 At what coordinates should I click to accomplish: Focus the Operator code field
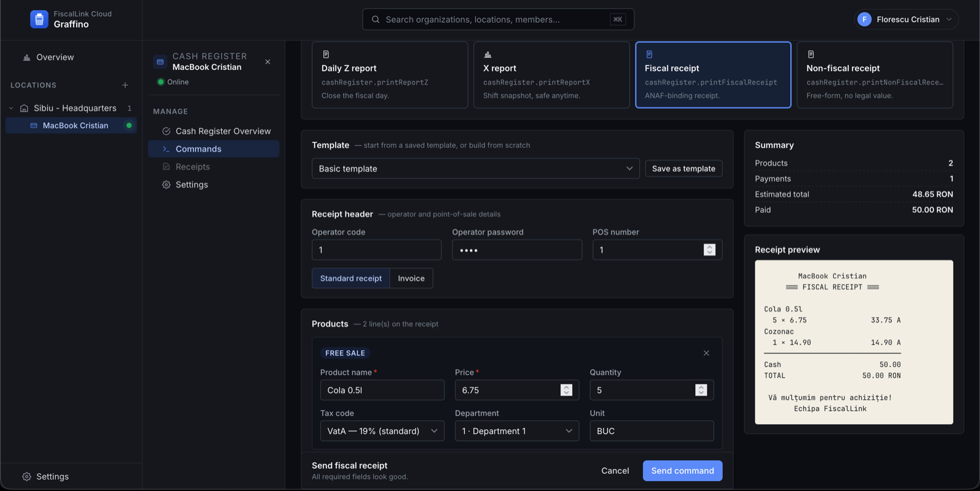pos(376,249)
